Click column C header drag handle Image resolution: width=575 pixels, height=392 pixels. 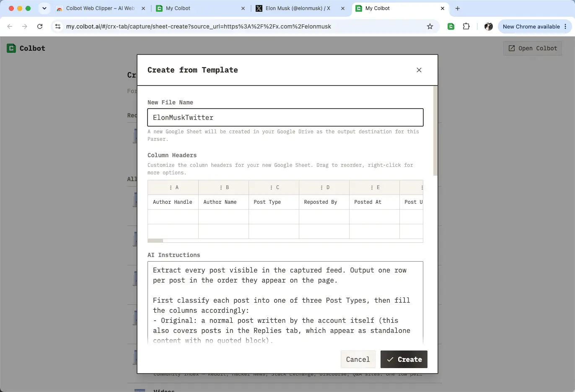[x=271, y=187]
